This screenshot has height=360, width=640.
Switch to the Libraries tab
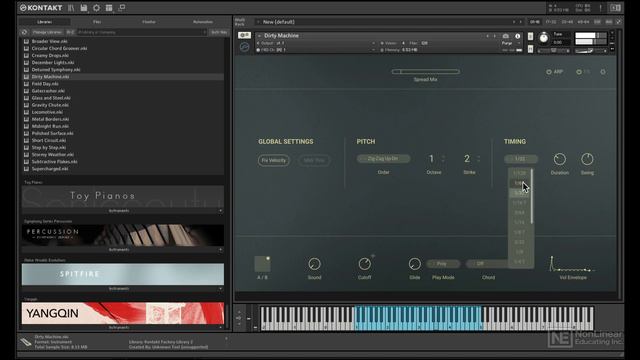point(44,22)
